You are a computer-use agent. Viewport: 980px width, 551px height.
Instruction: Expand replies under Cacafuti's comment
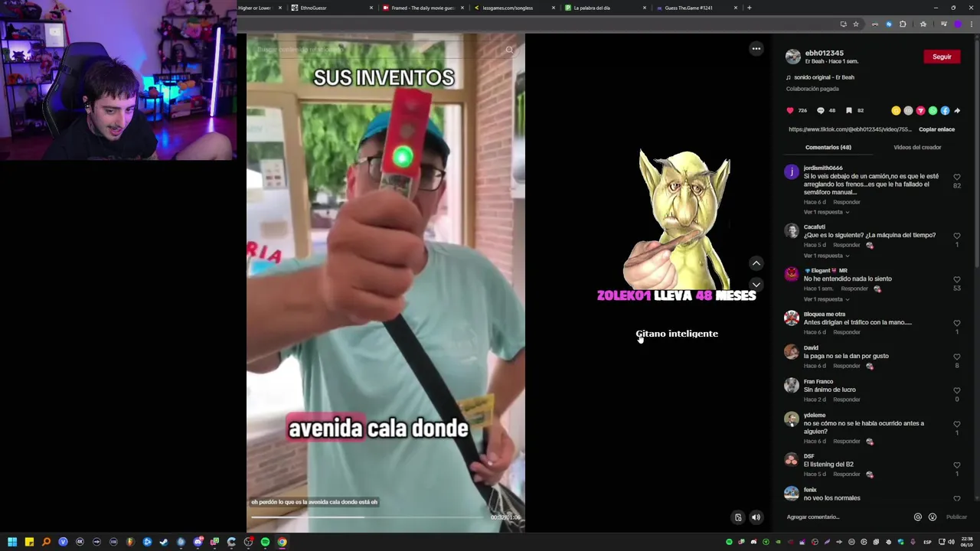pos(826,256)
